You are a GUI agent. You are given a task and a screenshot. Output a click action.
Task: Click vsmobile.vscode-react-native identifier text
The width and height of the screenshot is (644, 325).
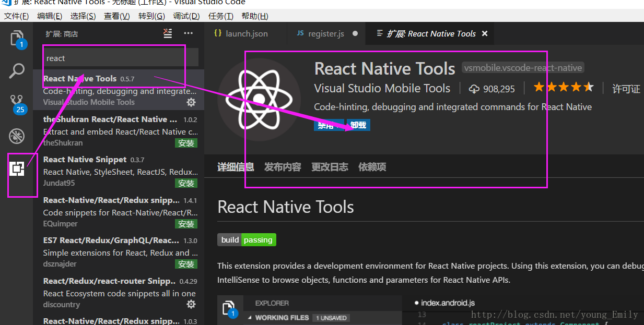(523, 68)
